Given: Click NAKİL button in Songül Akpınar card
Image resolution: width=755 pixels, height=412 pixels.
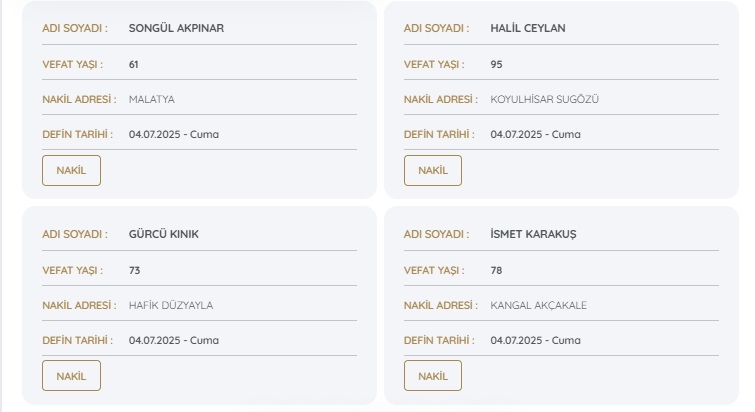Looking at the screenshot, I should 71,170.
